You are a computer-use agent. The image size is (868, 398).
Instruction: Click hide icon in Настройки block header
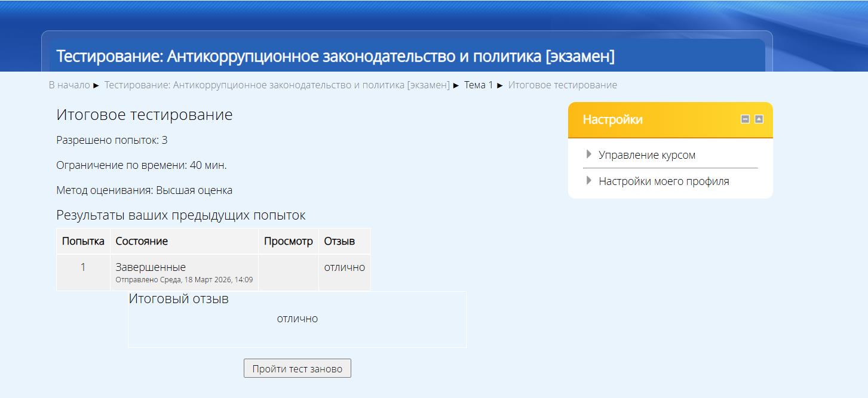click(745, 119)
